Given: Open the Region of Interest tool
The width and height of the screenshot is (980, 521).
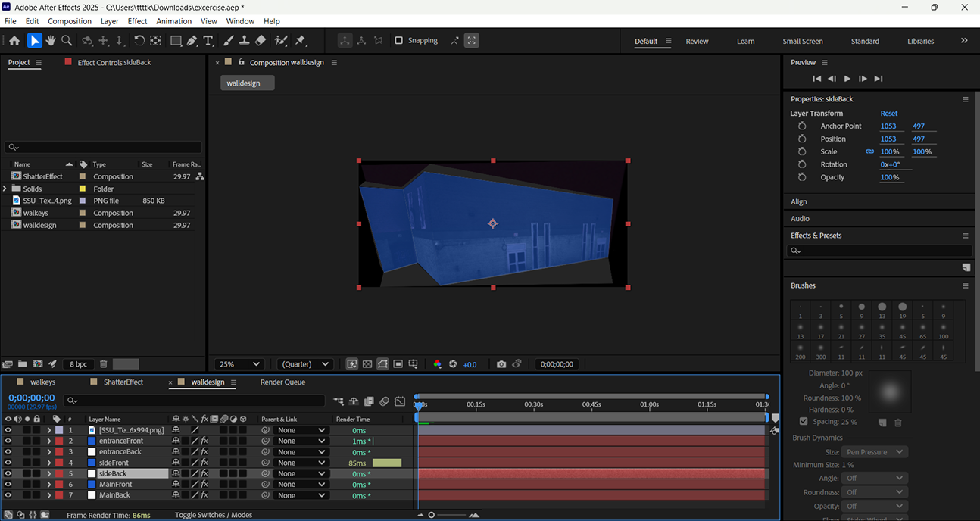Looking at the screenshot, I should pyautogui.click(x=398, y=364).
